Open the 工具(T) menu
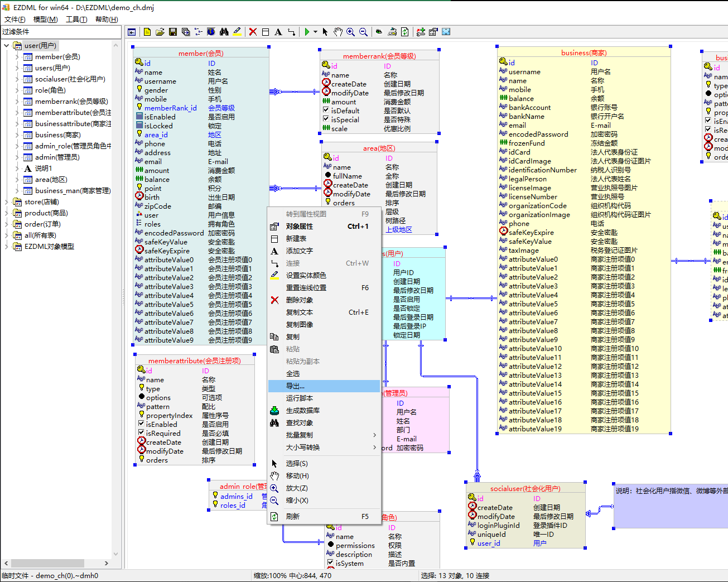Image resolution: width=728 pixels, height=582 pixels. point(76,20)
